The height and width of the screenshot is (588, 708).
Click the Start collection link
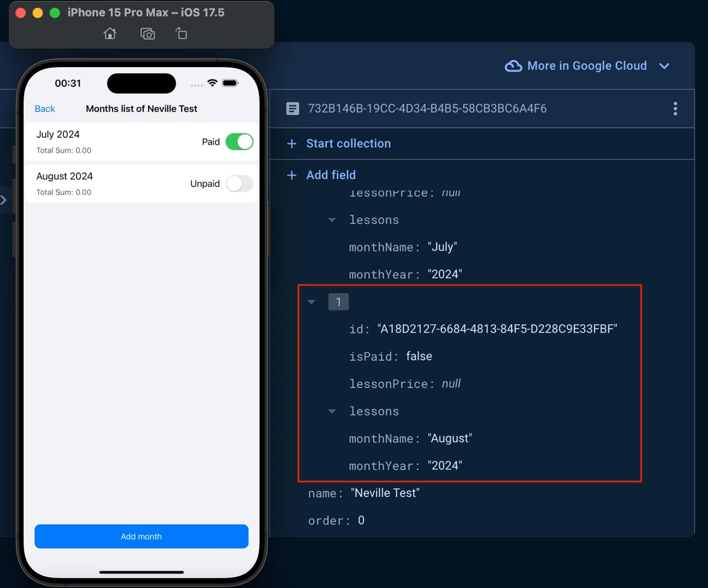click(348, 143)
